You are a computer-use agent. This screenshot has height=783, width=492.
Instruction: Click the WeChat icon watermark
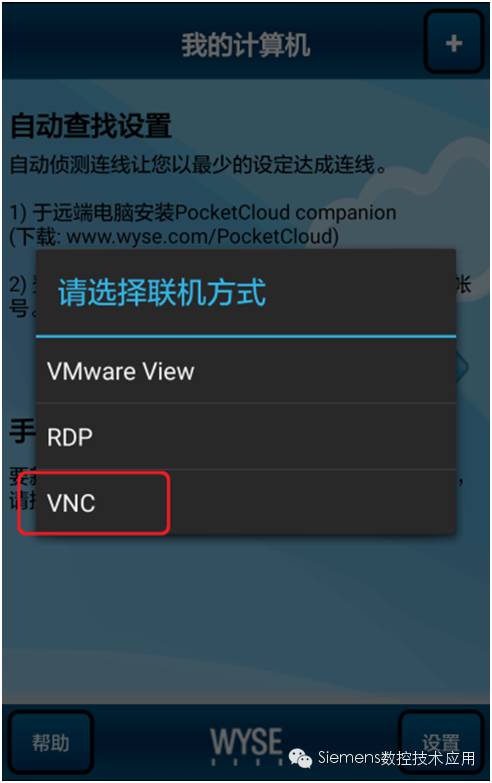300,758
